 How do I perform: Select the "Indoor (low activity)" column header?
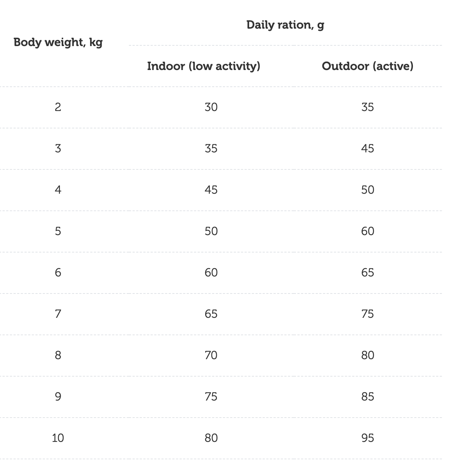(x=204, y=66)
